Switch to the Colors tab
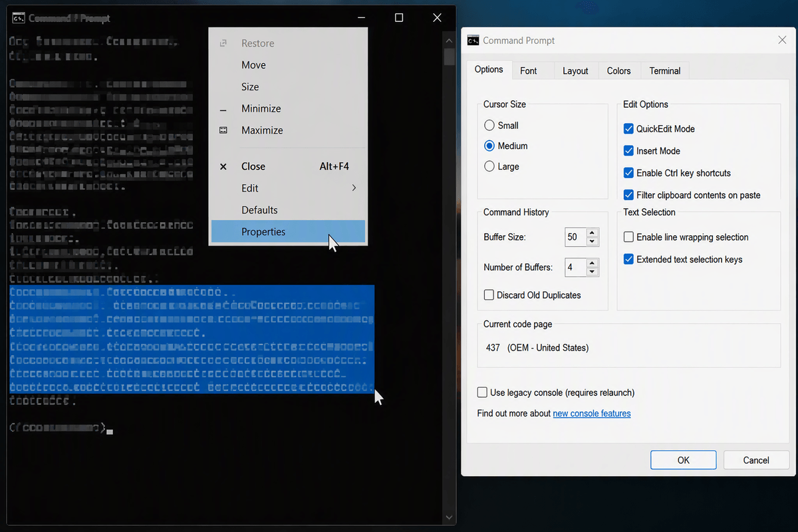Screen dimensions: 798x532 click(618, 70)
